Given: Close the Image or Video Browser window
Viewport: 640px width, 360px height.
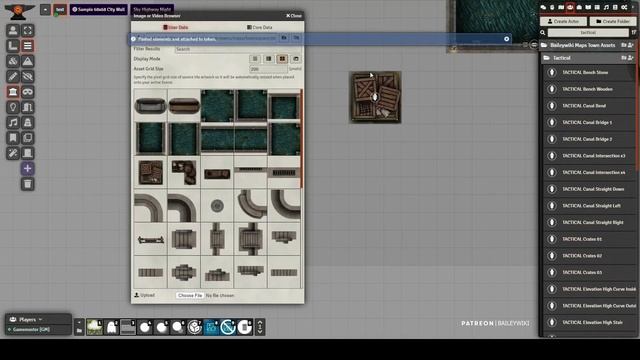Looking at the screenshot, I should (294, 16).
